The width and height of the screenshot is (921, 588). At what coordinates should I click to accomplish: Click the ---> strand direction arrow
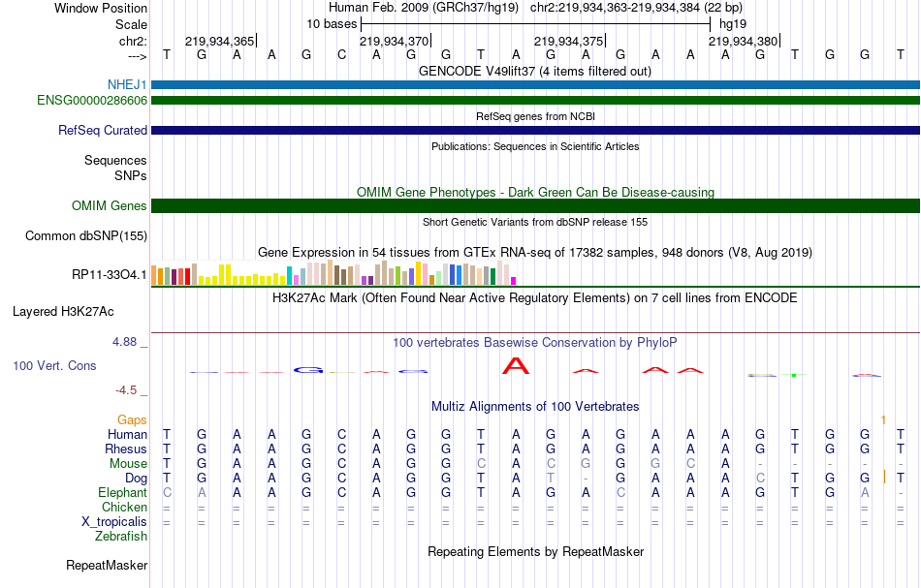(x=138, y=56)
